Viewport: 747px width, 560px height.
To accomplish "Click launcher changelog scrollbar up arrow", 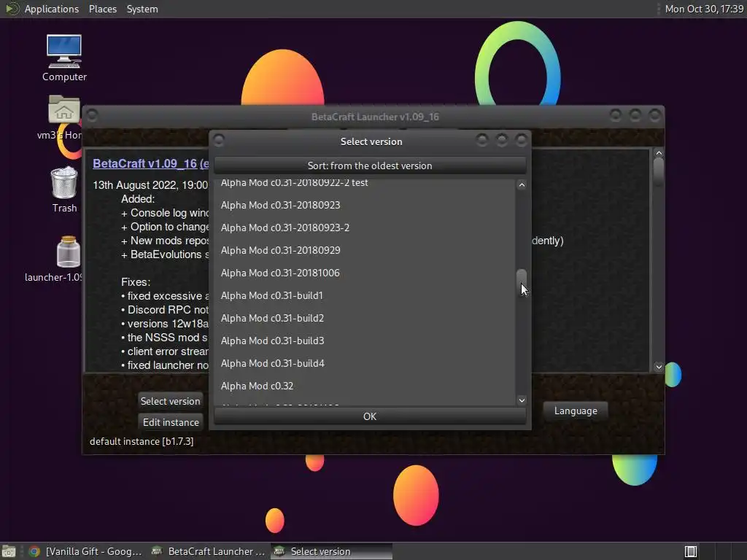I will (659, 153).
